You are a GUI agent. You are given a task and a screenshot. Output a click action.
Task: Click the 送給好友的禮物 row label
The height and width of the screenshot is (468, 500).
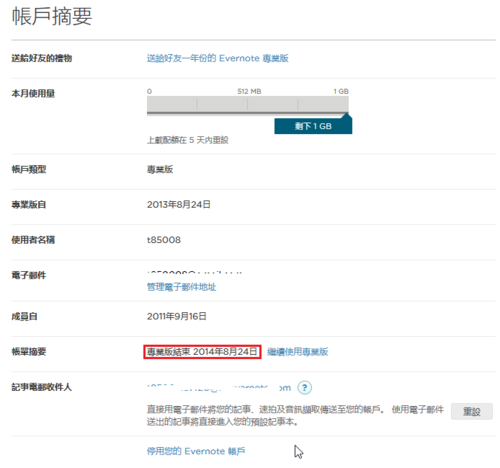(42, 58)
